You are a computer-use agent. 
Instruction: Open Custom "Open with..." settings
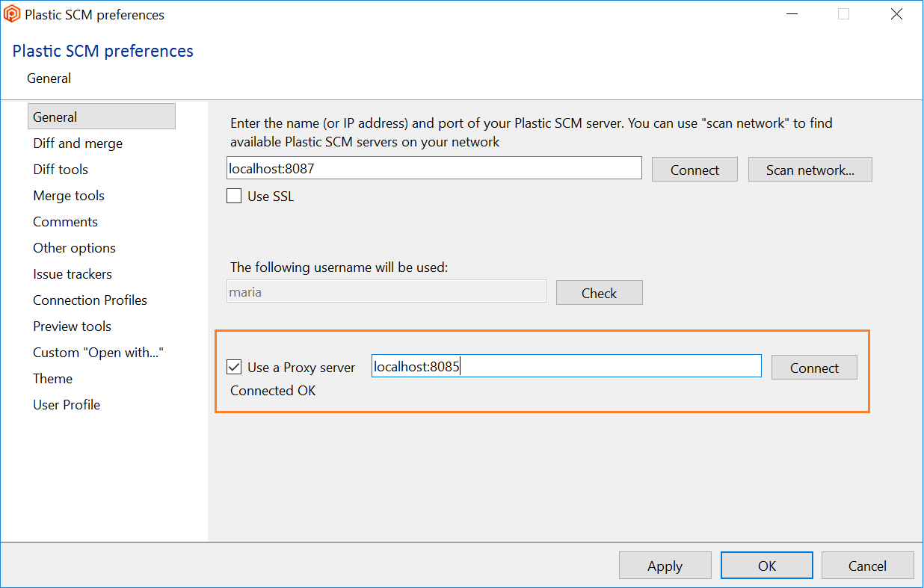(98, 353)
